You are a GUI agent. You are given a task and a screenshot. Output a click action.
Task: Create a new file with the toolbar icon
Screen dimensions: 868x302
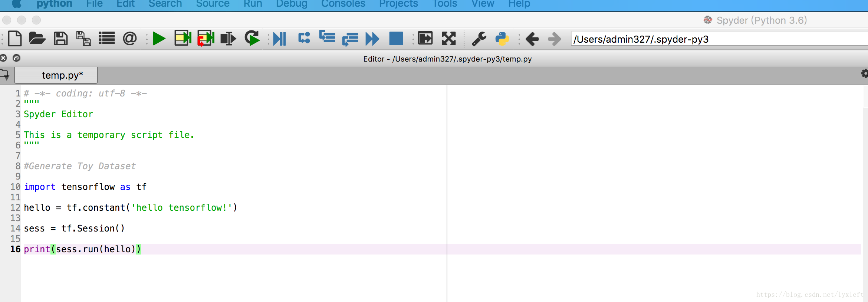15,39
